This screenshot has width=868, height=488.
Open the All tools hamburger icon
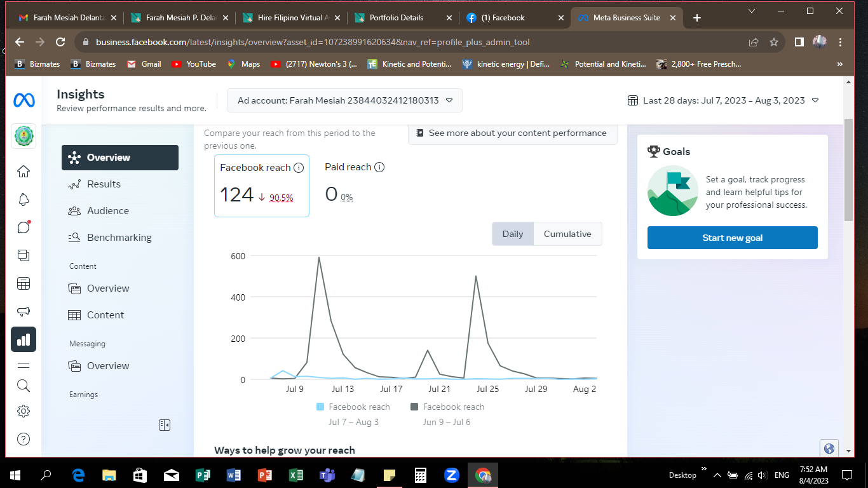[x=24, y=365]
